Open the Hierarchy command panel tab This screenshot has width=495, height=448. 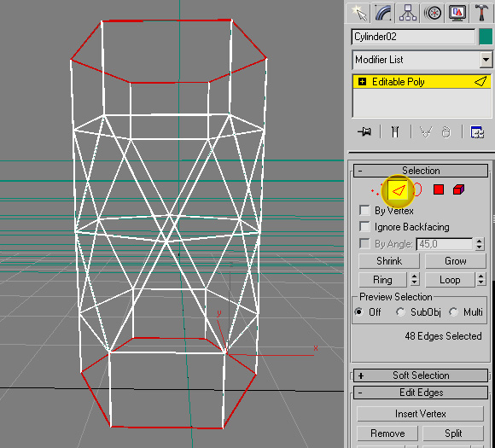point(408,13)
